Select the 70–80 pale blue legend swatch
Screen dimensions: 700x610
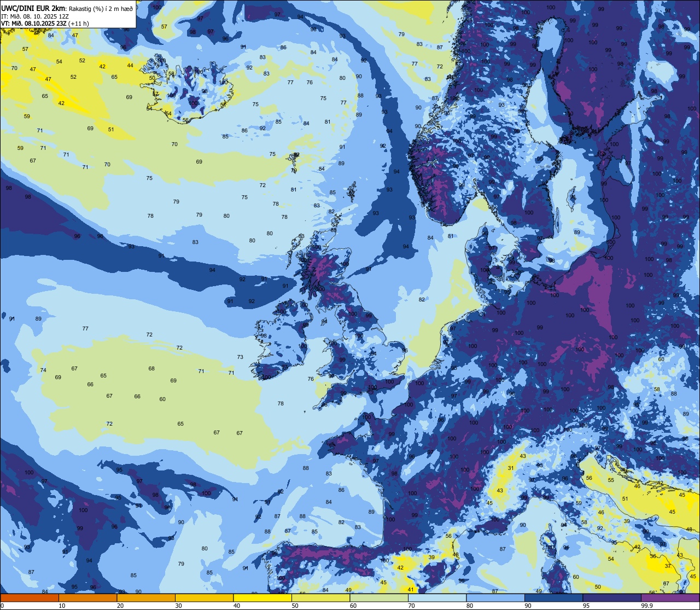coord(437,597)
